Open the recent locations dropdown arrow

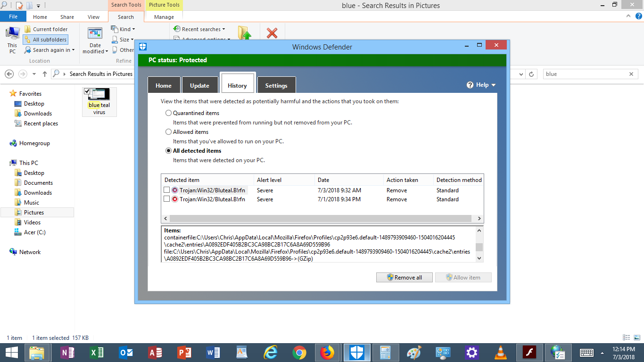(x=34, y=74)
